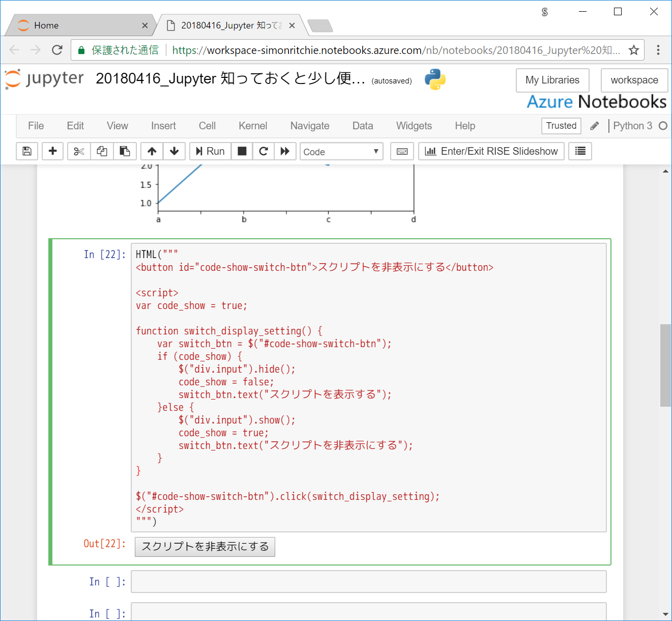Click the scrollbar up arrow
Viewport: 672px width, 621px height.
coord(665,172)
